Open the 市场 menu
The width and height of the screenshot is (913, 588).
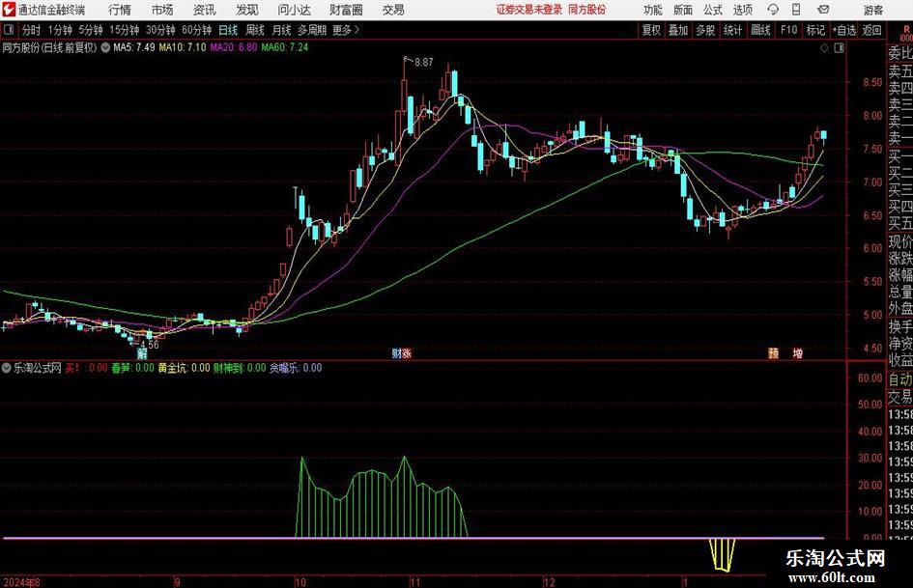(x=162, y=10)
